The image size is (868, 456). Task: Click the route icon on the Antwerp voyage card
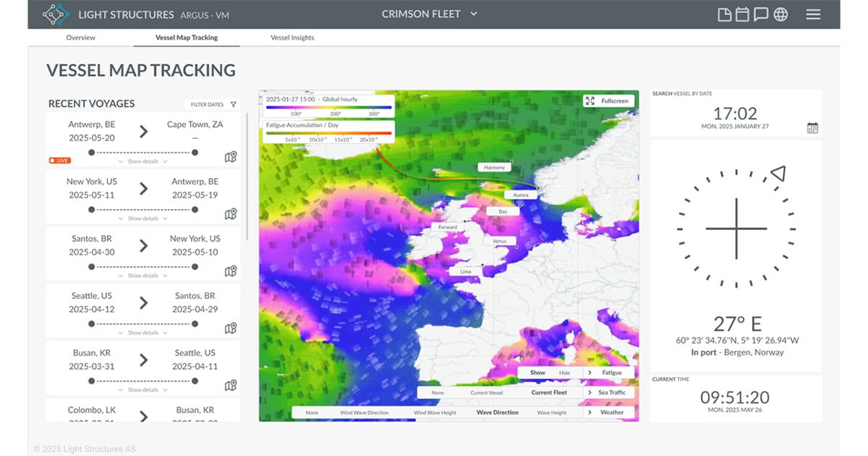pyautogui.click(x=231, y=157)
